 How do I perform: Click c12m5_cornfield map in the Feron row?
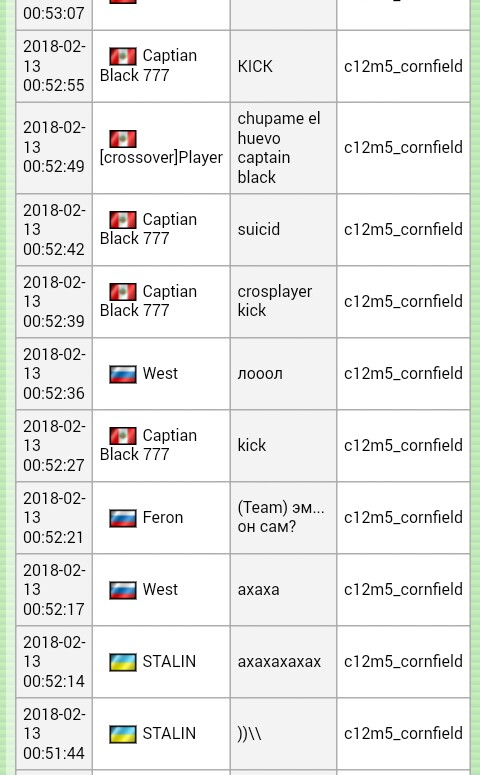(x=403, y=517)
